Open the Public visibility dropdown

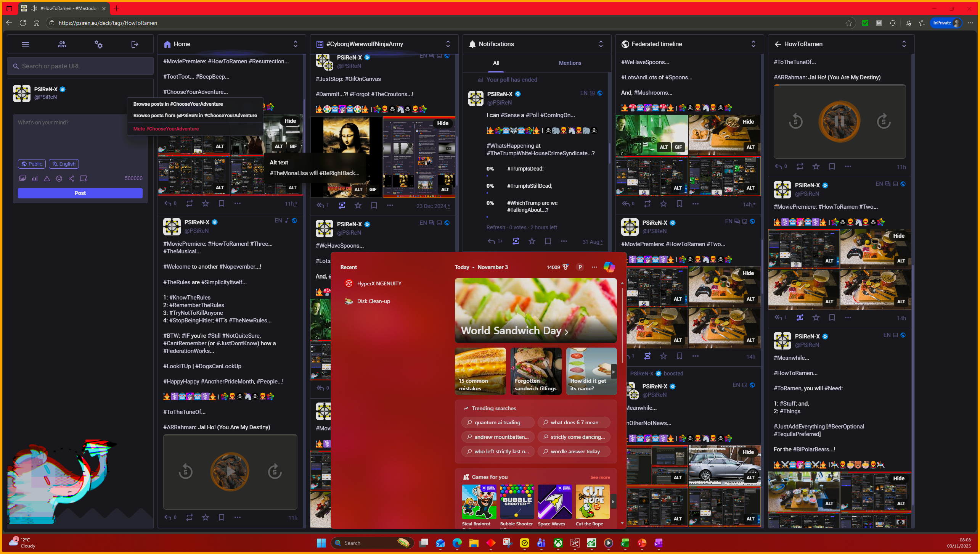pyautogui.click(x=32, y=164)
